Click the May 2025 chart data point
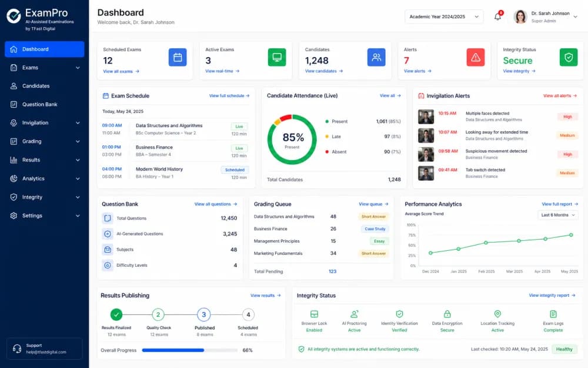The image size is (588, 368). pyautogui.click(x=571, y=235)
